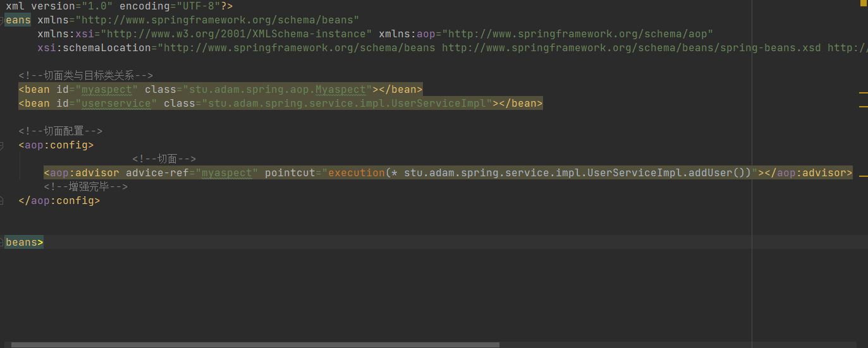The image size is (868, 348).
Task: Click the opening aop:advisor tag name
Action: point(85,173)
